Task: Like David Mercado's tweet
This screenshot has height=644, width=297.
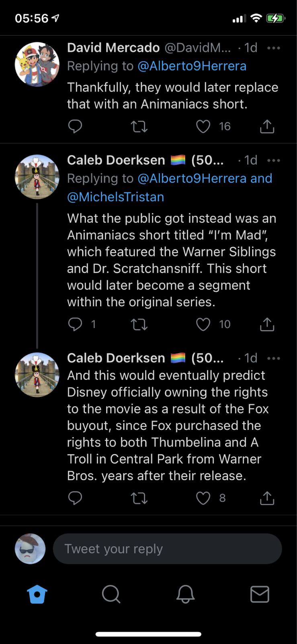Action: click(x=203, y=126)
